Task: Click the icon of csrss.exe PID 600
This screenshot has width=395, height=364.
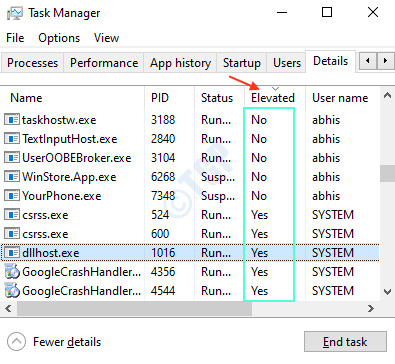Action: 12,234
